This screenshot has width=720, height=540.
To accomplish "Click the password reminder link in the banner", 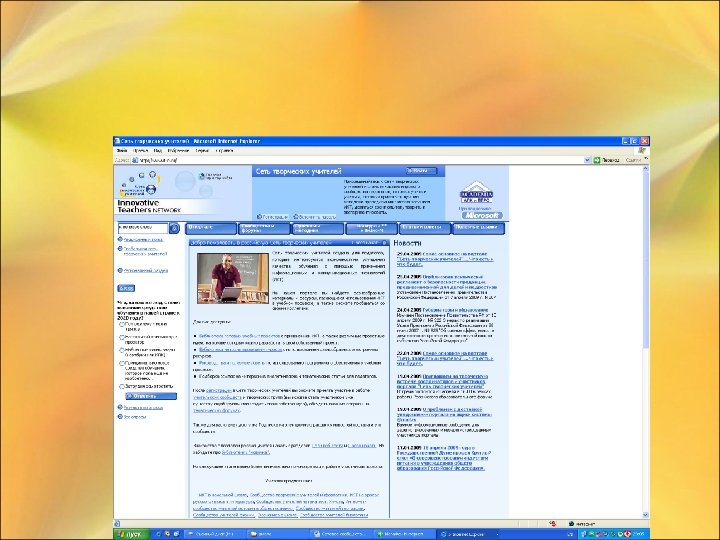I will point(315,217).
